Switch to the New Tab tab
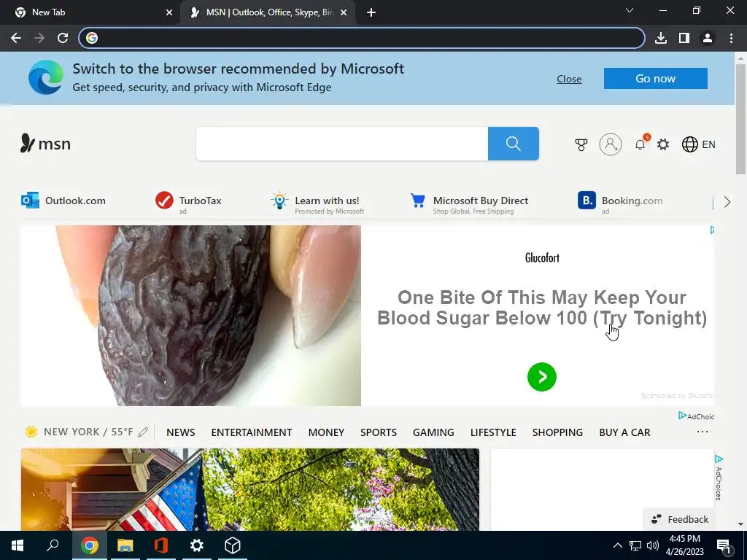 point(90,13)
